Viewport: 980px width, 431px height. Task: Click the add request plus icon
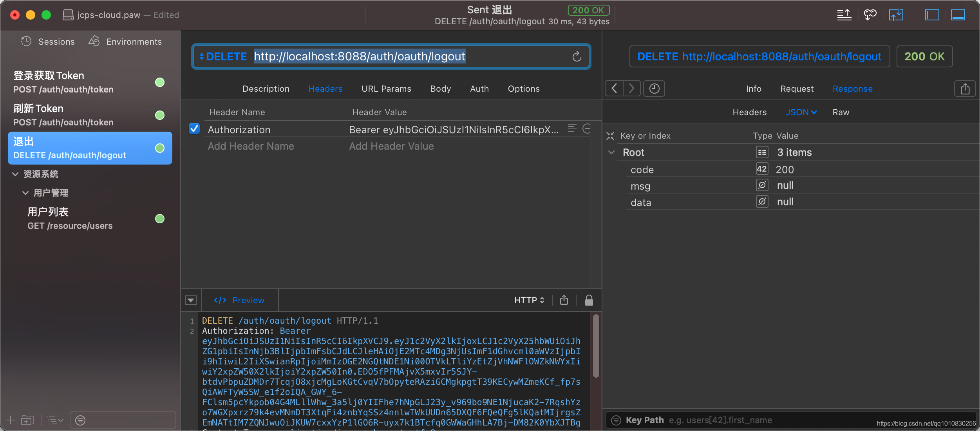pyautogui.click(x=11, y=420)
